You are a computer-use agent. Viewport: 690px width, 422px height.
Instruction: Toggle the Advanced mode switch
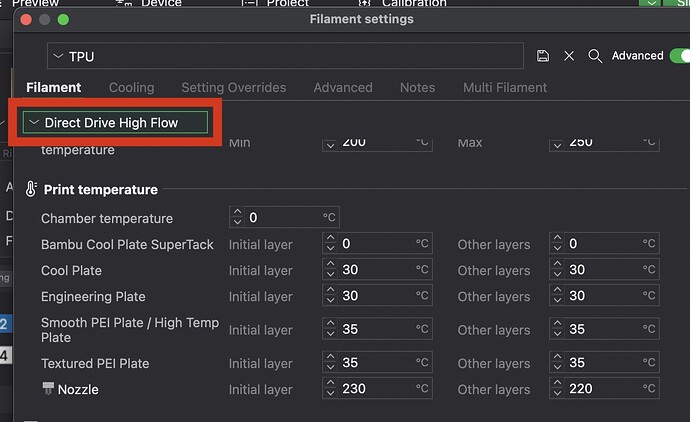[679, 56]
